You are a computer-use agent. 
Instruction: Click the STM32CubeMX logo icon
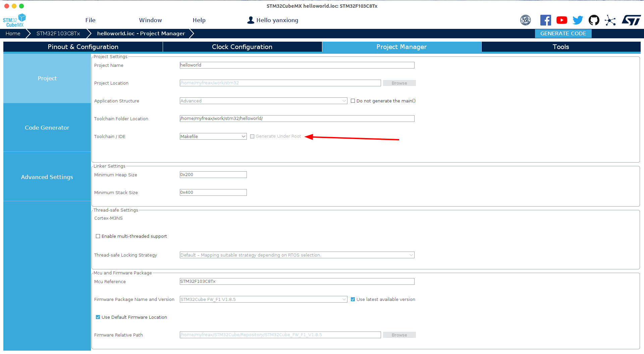(x=14, y=20)
